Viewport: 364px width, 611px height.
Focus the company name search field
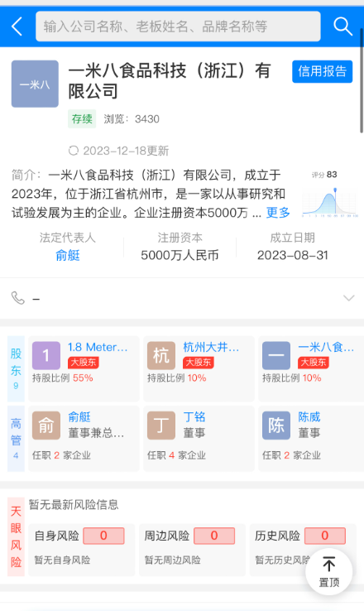pyautogui.click(x=178, y=26)
